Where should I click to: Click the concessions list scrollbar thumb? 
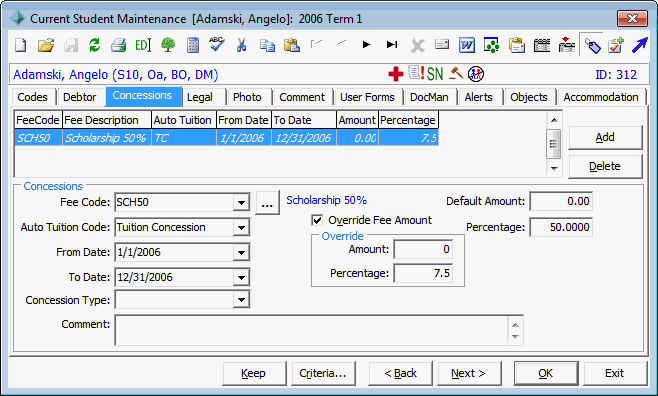pyautogui.click(x=554, y=144)
